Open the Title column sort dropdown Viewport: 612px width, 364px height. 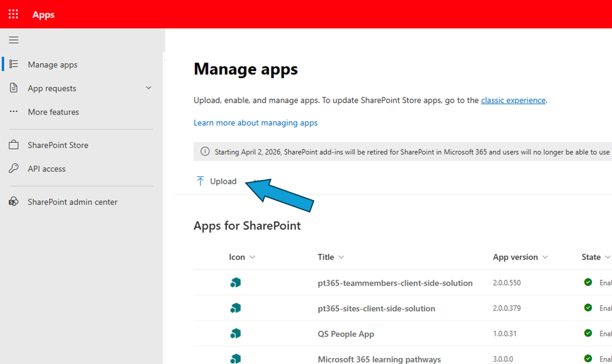tap(341, 257)
